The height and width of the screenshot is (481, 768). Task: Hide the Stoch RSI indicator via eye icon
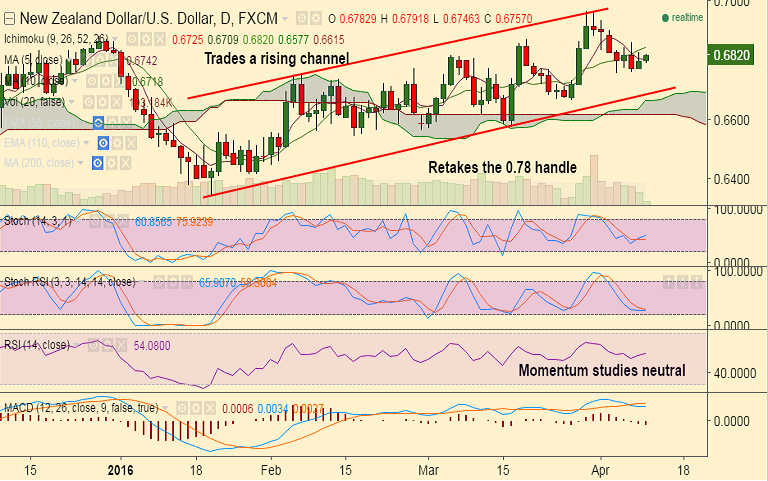click(x=159, y=282)
